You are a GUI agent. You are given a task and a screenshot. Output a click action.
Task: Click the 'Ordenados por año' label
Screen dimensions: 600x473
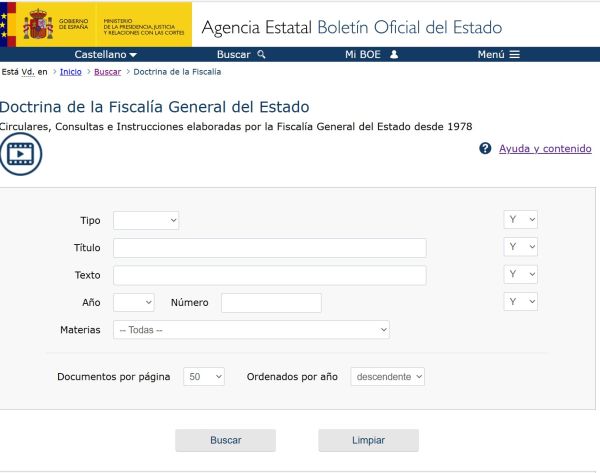click(x=292, y=377)
